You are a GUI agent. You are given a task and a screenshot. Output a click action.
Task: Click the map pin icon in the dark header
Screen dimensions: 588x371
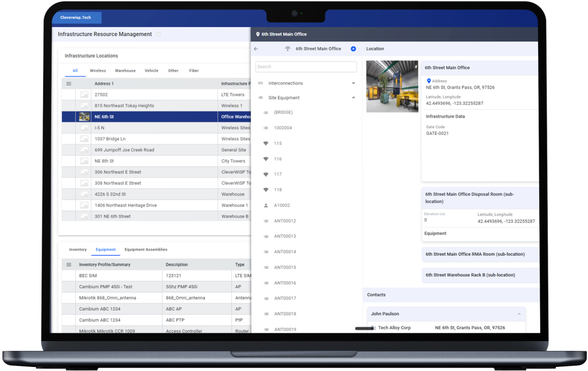coord(258,34)
